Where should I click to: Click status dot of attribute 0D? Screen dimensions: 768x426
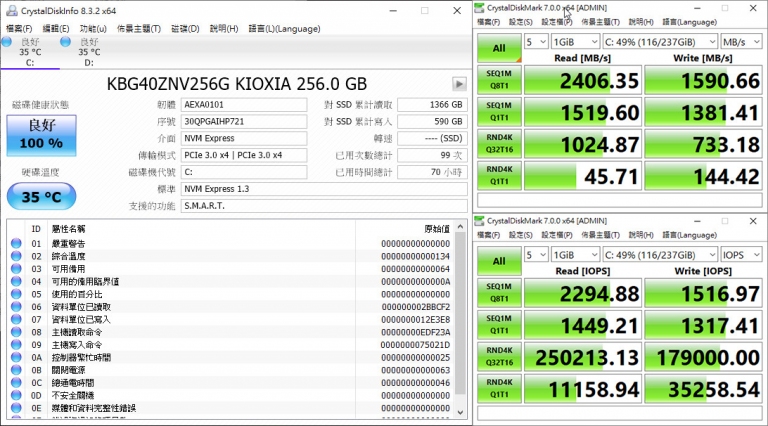16,395
